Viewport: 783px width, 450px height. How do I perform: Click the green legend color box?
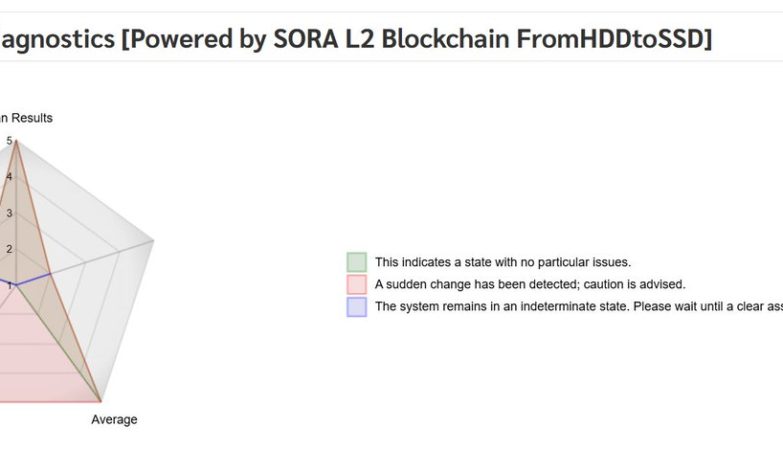[357, 262]
